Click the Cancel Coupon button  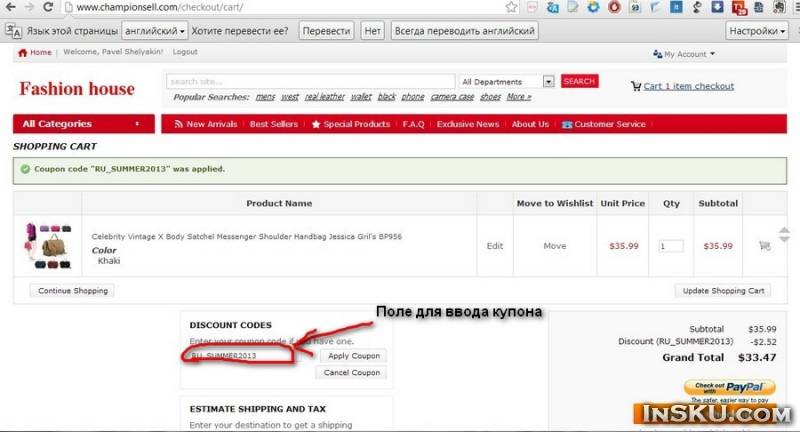(x=352, y=373)
